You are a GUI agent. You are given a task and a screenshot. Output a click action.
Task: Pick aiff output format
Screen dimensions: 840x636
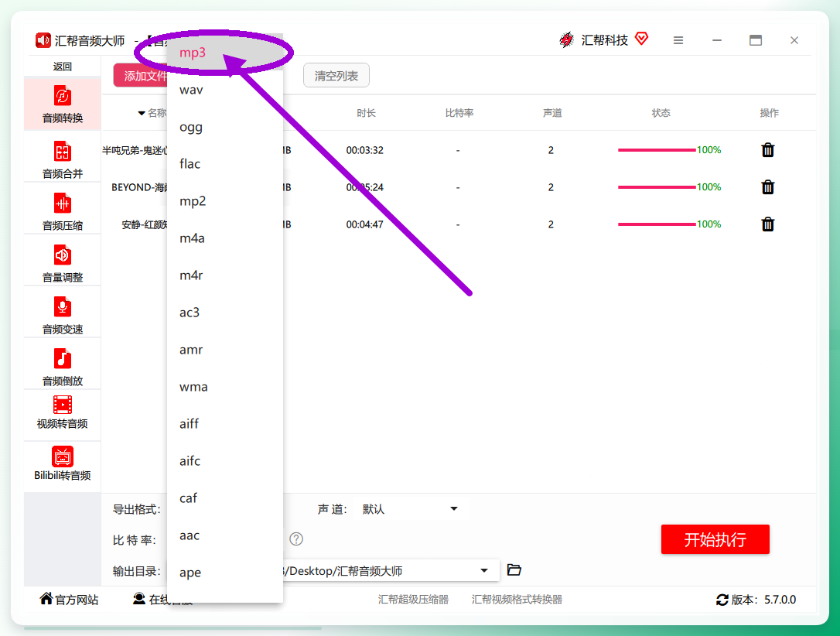225,424
